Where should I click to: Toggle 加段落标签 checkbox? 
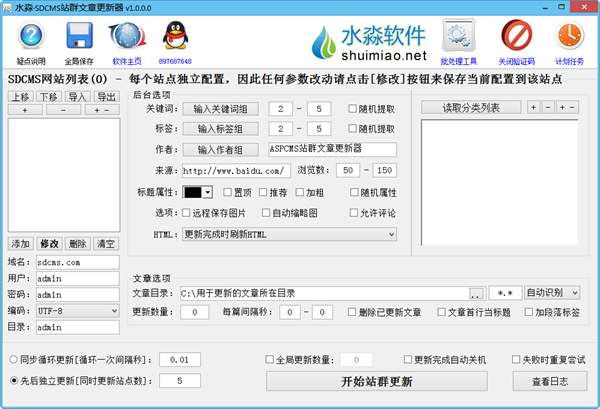click(x=528, y=312)
